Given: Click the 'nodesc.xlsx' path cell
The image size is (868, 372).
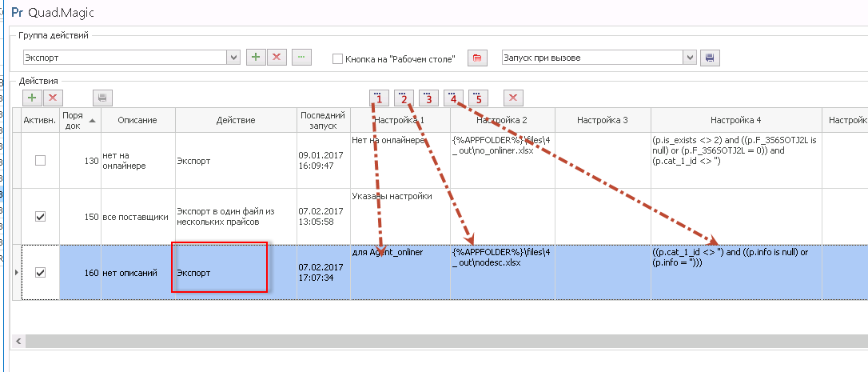Looking at the screenshot, I should [x=502, y=272].
